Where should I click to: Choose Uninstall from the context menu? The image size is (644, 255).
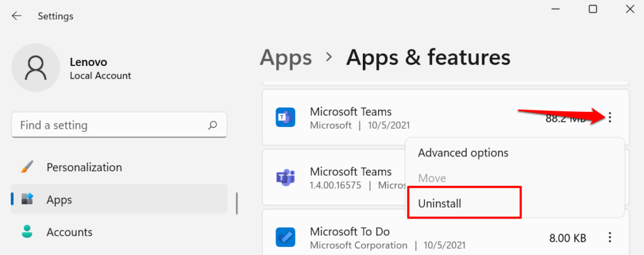click(440, 203)
